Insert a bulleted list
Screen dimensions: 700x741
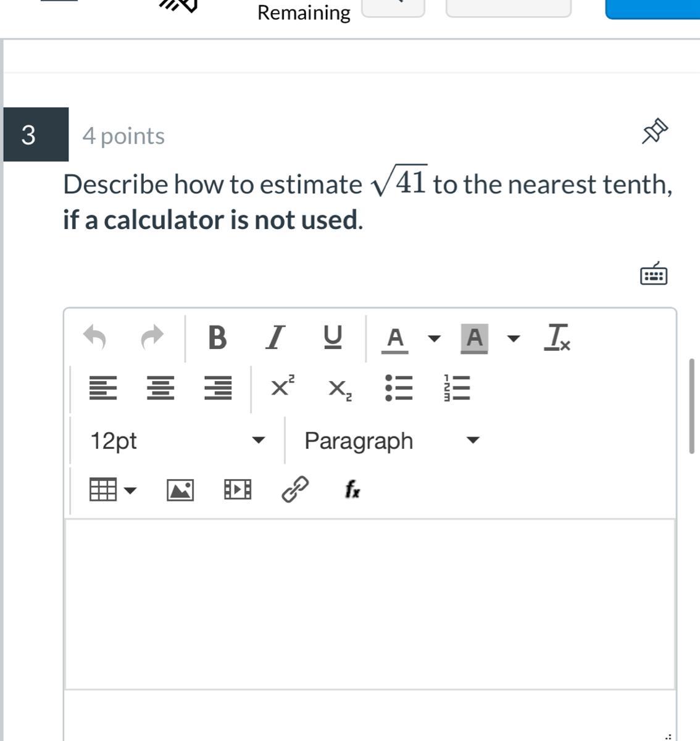(x=399, y=388)
